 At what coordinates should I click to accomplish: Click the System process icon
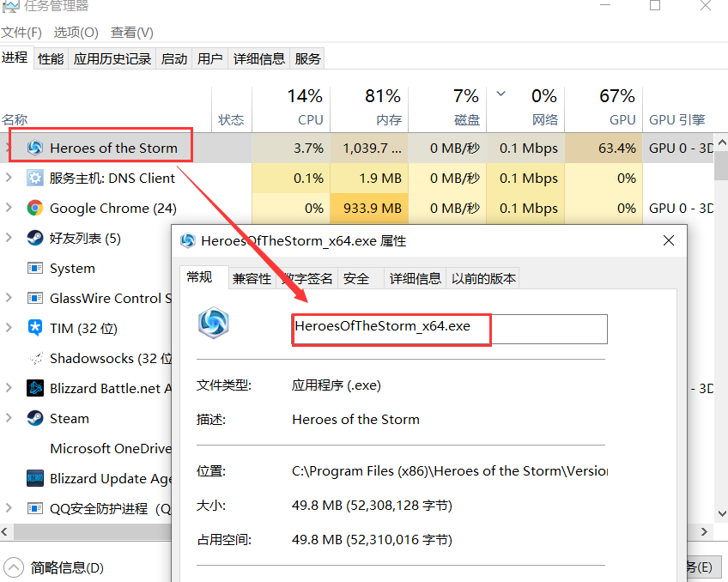(x=35, y=269)
